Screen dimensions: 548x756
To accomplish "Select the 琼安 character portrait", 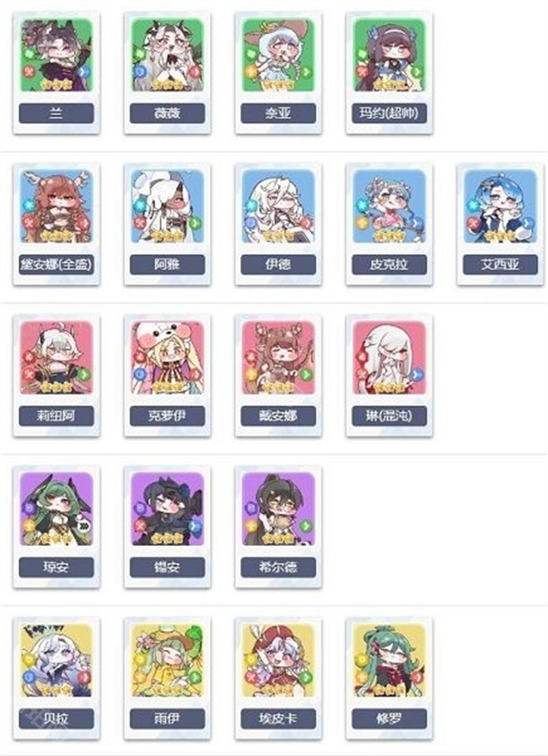I will coord(57,509).
